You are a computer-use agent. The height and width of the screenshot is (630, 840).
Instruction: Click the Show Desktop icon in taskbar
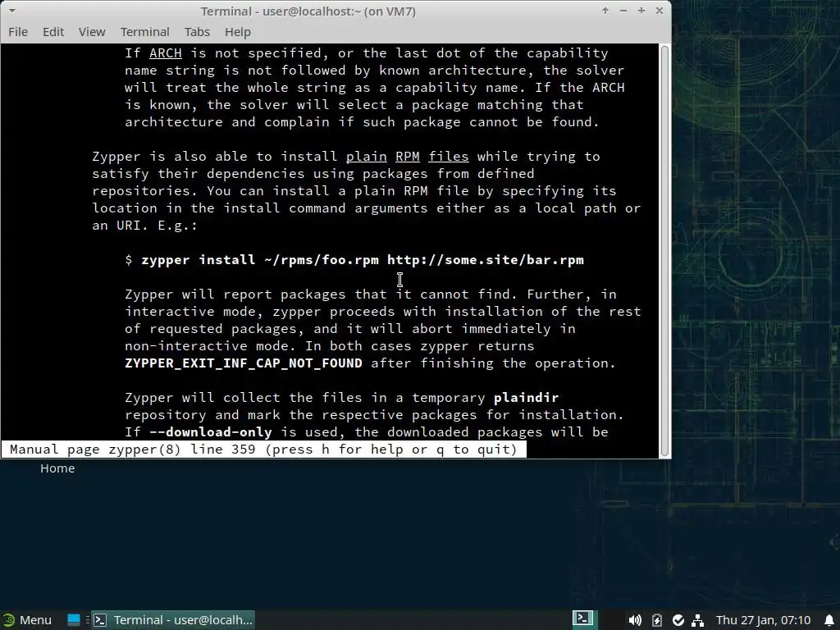click(x=73, y=620)
